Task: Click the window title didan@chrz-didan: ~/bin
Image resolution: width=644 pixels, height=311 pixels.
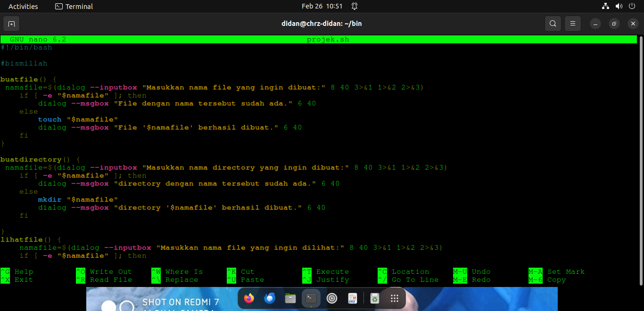Action: (x=322, y=24)
